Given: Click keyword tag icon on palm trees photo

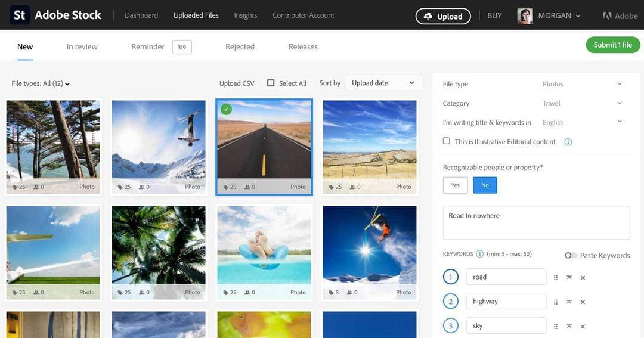Looking at the screenshot, I should (120, 293).
